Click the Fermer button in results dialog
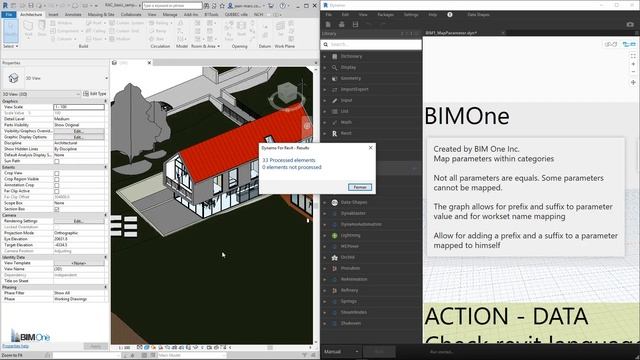The height and width of the screenshot is (360, 640). coord(360,187)
